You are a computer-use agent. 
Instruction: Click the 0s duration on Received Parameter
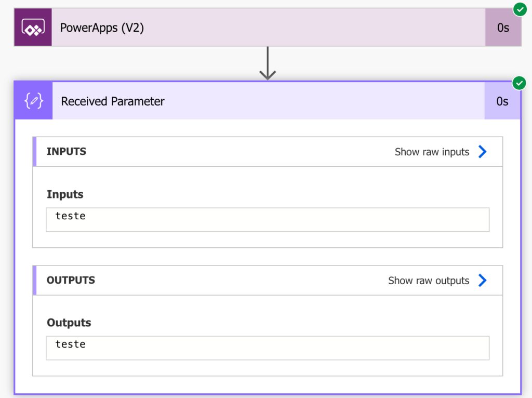502,101
